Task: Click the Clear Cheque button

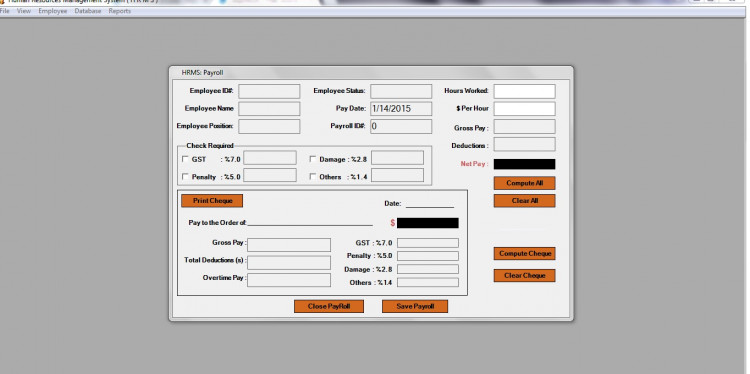Action: point(525,275)
